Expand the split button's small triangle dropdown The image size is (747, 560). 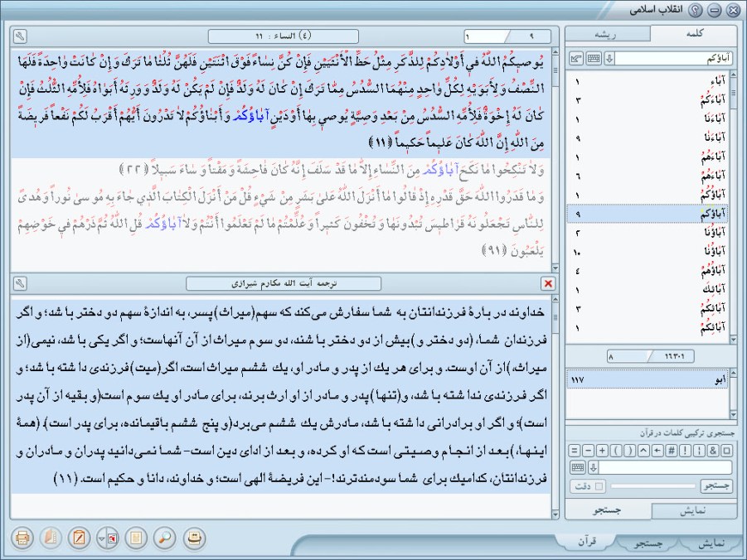tap(101, 538)
